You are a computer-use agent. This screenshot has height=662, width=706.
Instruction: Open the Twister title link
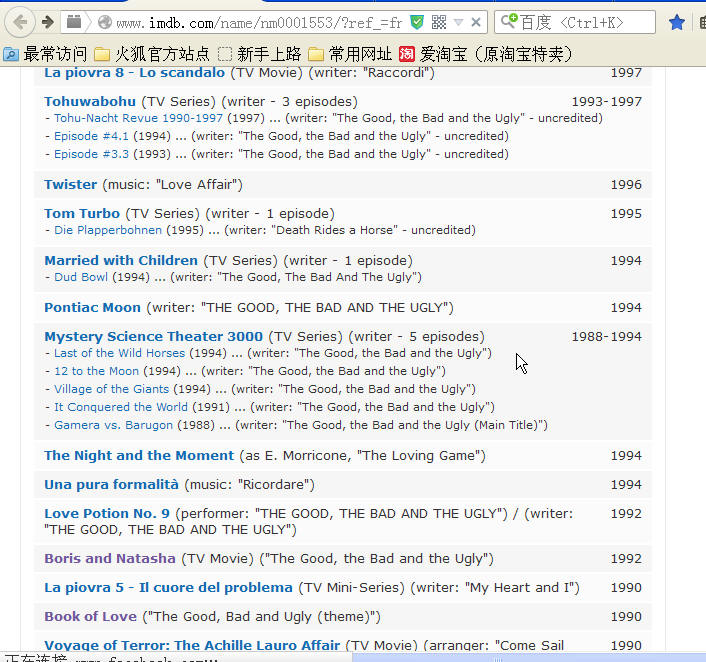[71, 185]
